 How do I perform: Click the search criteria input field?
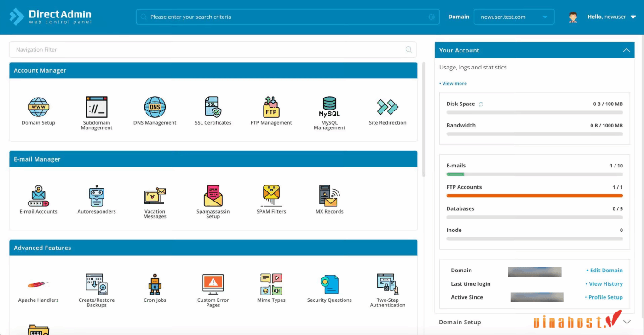coord(287,17)
